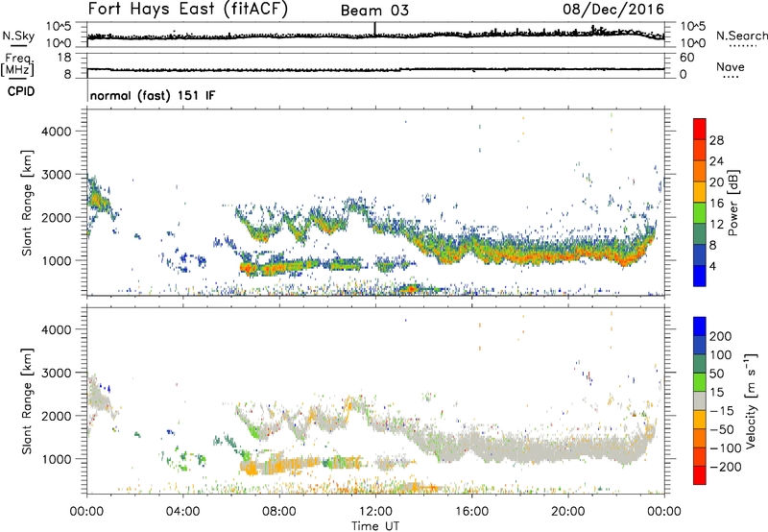Click the 'N.Search' legend label
The image size is (768, 532).
click(742, 36)
